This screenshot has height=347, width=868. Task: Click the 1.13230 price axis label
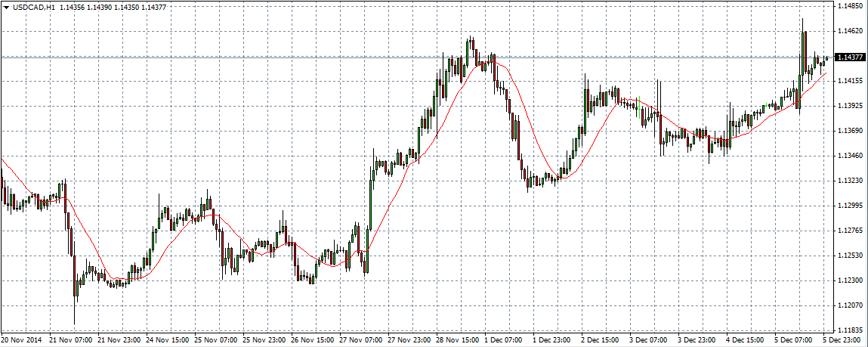[851, 181]
